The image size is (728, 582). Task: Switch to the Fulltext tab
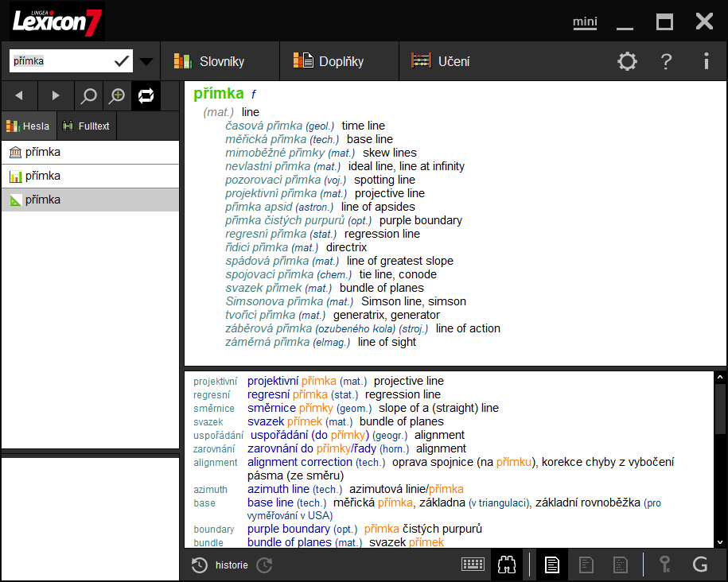86,126
